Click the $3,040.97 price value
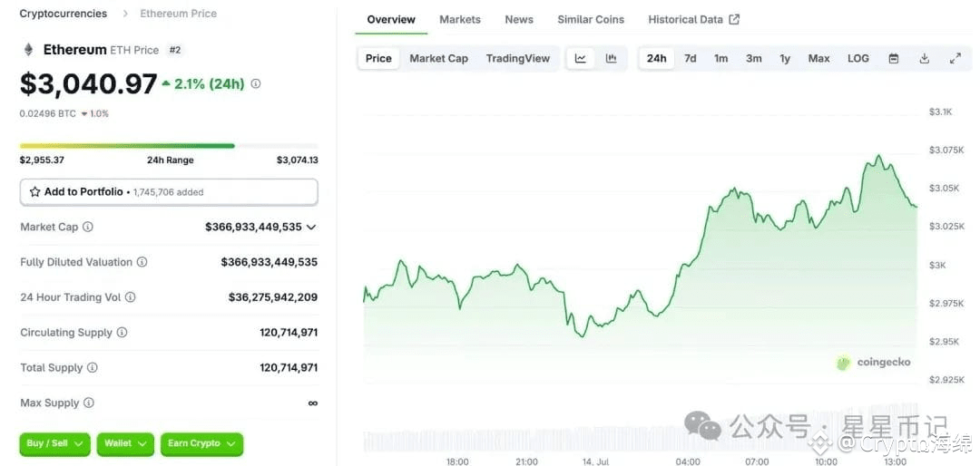The height and width of the screenshot is (466, 980). [88, 83]
